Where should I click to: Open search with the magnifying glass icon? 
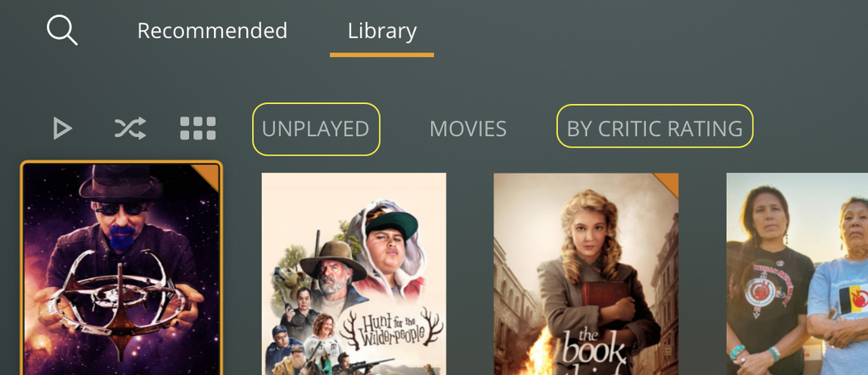click(x=62, y=31)
